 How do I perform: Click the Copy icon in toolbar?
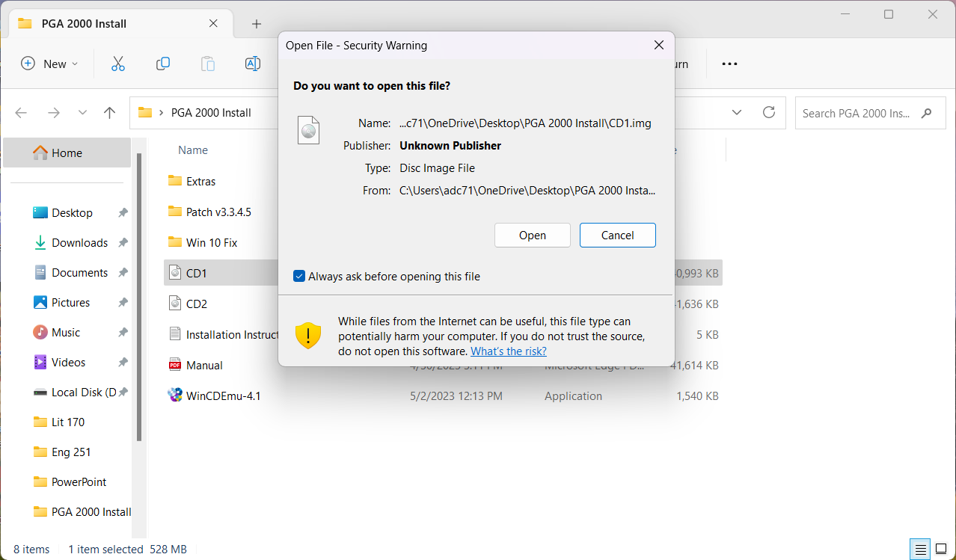[162, 64]
